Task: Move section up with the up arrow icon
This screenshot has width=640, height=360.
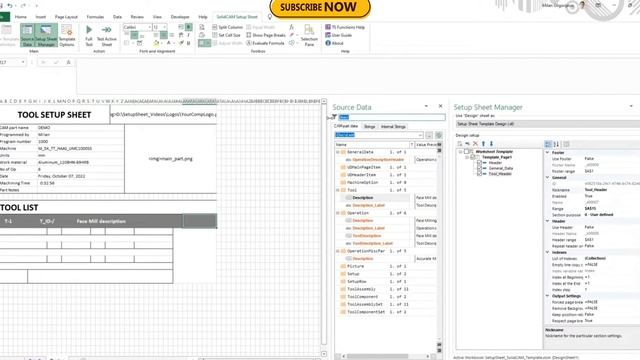Action: (x=484, y=144)
